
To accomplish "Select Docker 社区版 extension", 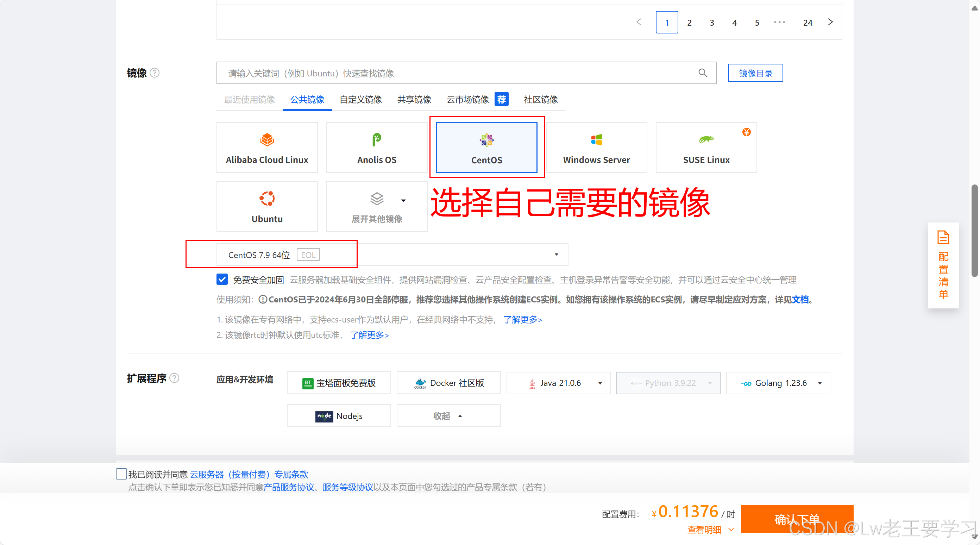I will (x=448, y=383).
